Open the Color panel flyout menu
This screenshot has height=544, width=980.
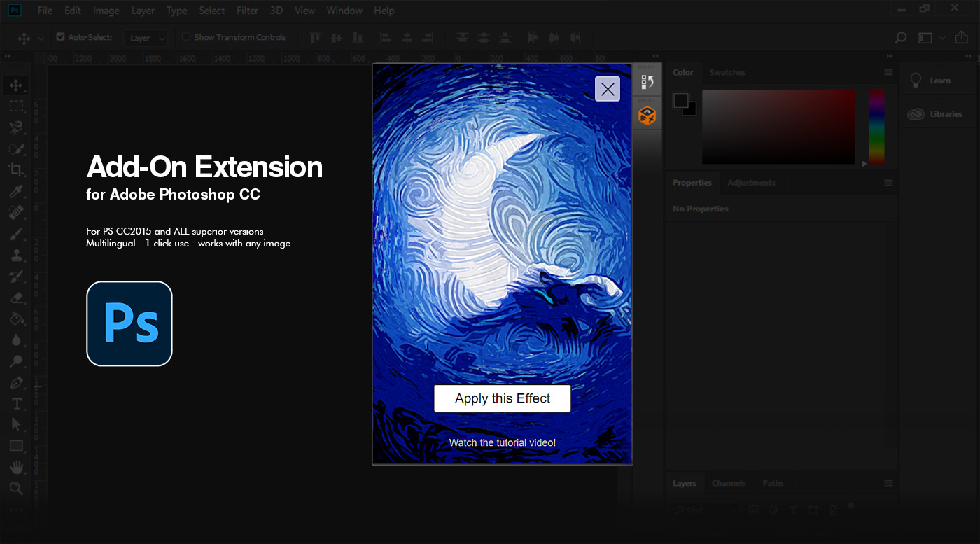[888, 72]
